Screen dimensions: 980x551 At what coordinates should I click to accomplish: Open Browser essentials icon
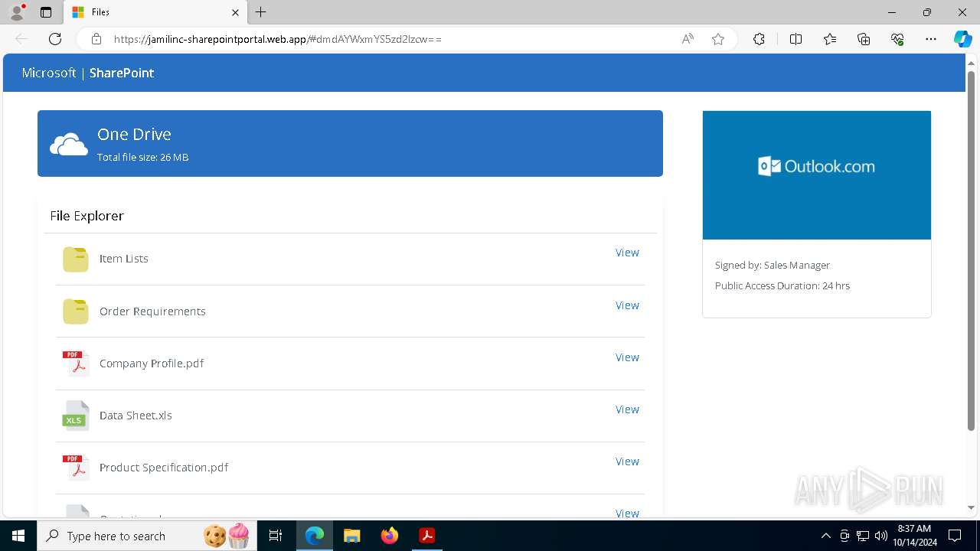[x=897, y=39]
